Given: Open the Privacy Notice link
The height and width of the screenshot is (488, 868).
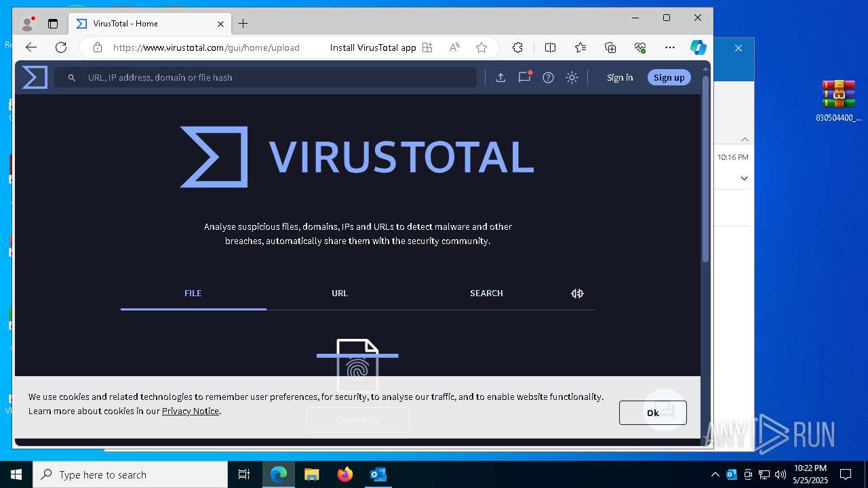Looking at the screenshot, I should point(190,411).
